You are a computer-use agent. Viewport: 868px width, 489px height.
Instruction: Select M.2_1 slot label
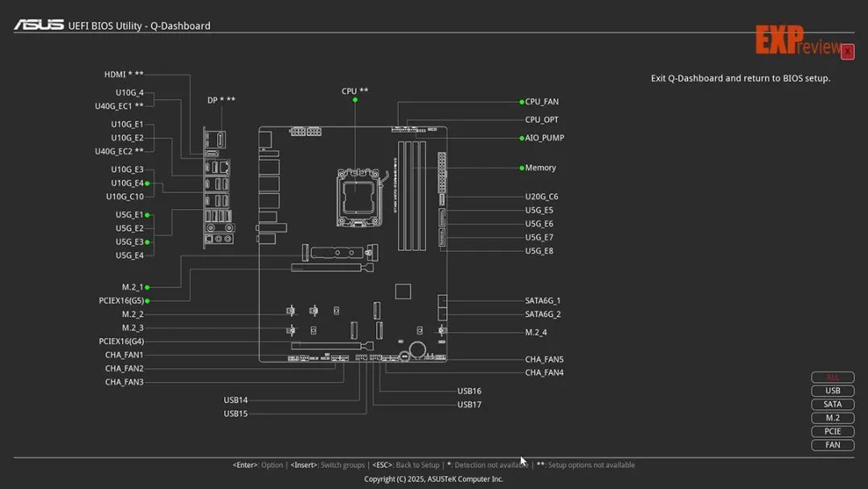[133, 287]
